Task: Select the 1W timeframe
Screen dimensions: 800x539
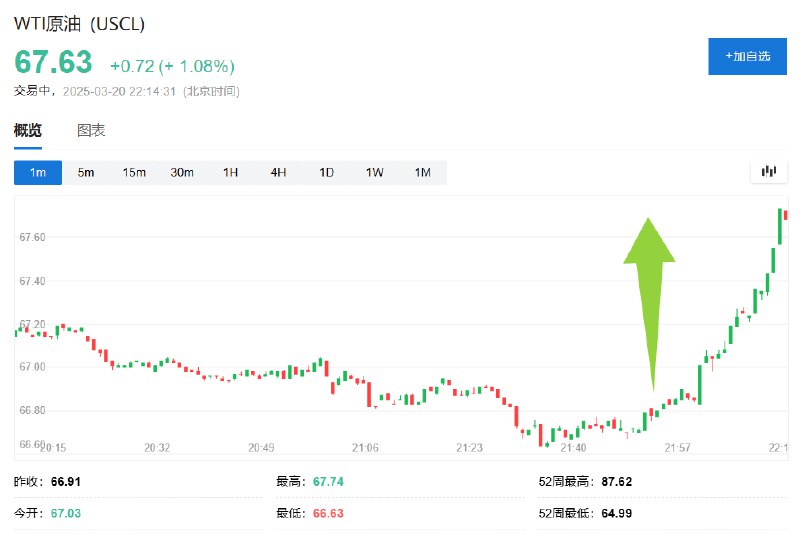Action: coord(374,173)
